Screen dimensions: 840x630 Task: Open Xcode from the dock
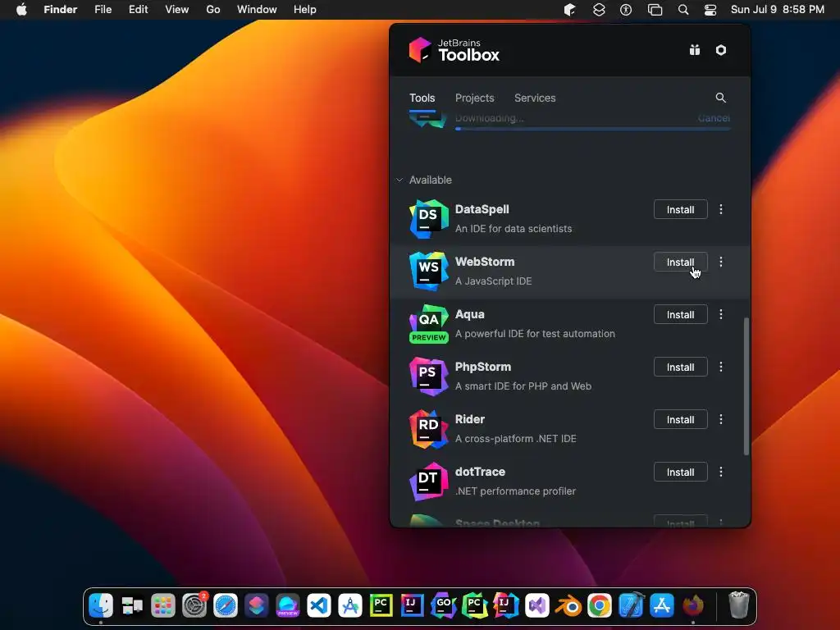(631, 606)
